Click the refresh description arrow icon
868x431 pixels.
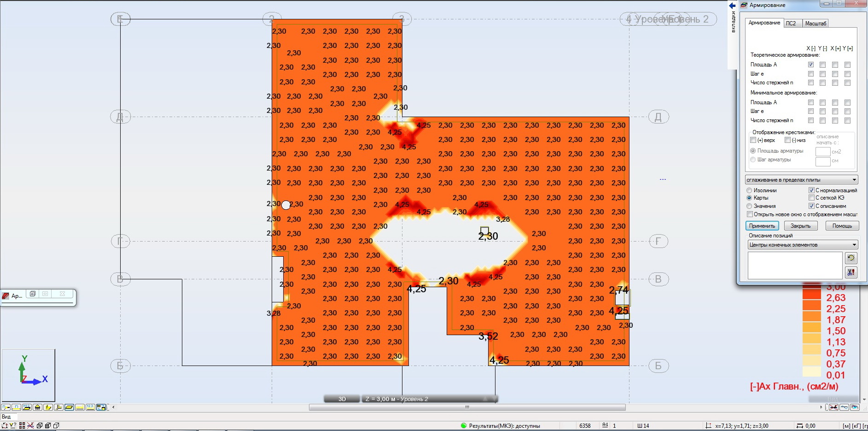(851, 258)
